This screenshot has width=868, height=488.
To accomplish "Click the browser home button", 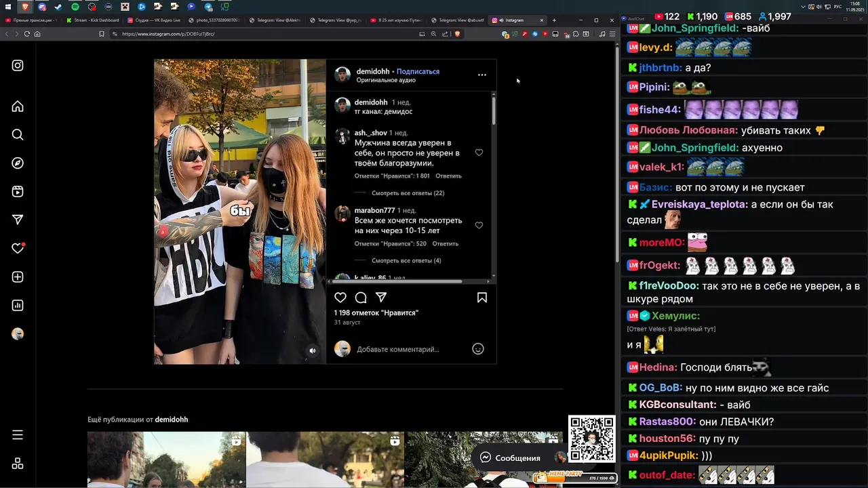I will [x=37, y=34].
